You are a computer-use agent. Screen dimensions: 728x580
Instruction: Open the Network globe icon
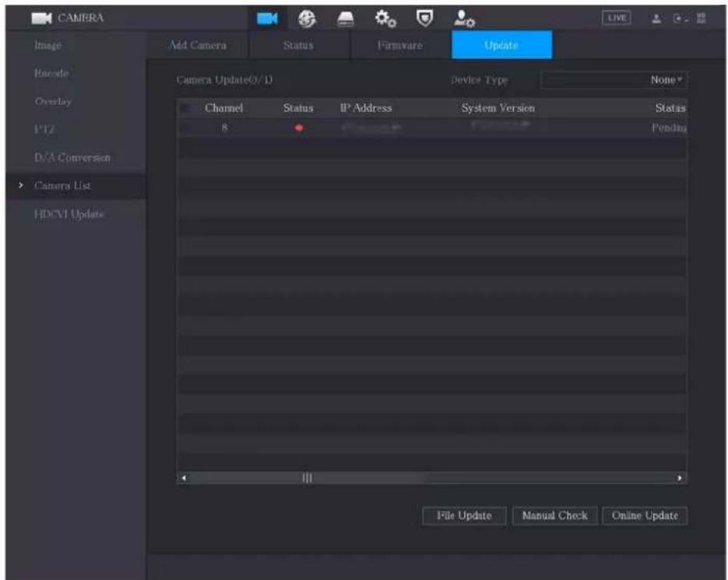point(307,19)
